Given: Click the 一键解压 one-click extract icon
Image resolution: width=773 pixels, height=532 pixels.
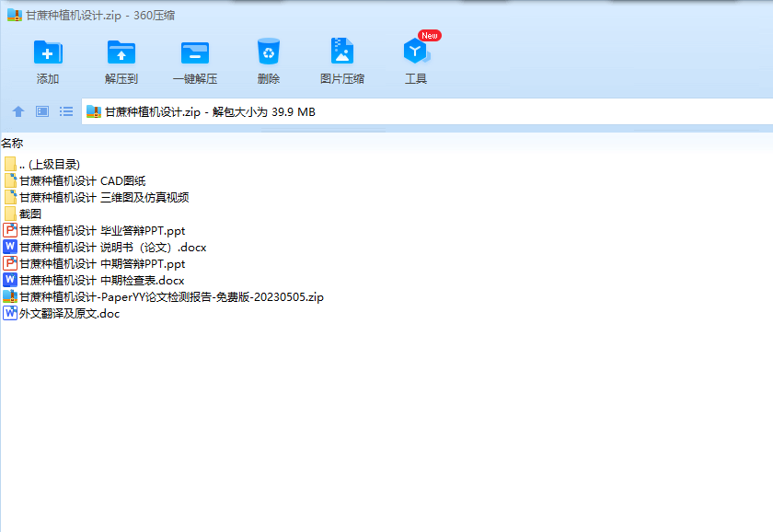Looking at the screenshot, I should coord(195,52).
